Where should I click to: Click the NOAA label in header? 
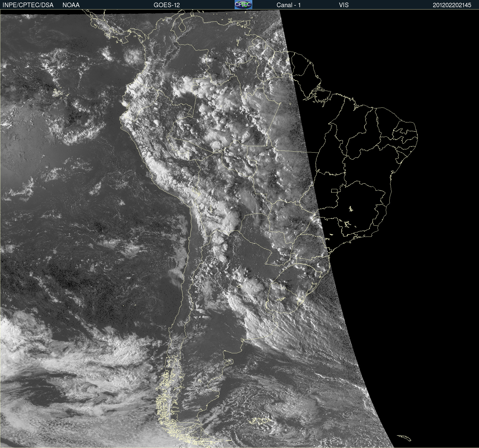(x=71, y=5)
